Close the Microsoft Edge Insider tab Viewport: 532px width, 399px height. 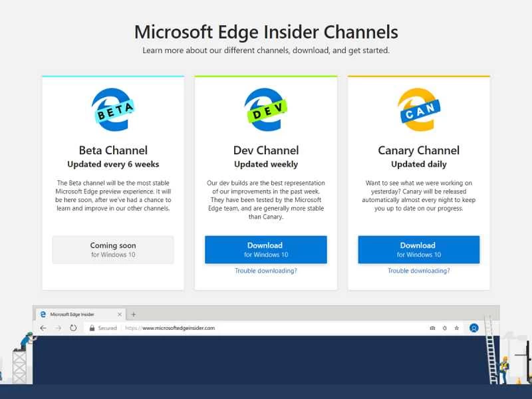point(120,314)
